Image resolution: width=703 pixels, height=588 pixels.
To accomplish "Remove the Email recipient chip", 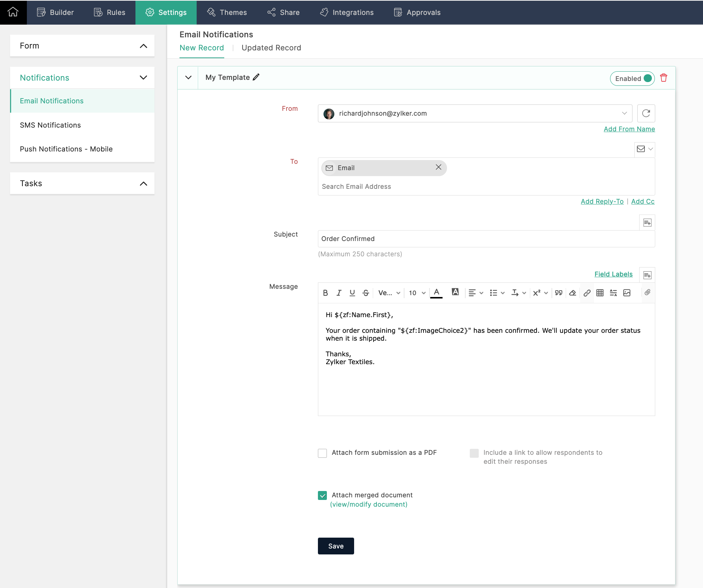I will click(x=438, y=168).
